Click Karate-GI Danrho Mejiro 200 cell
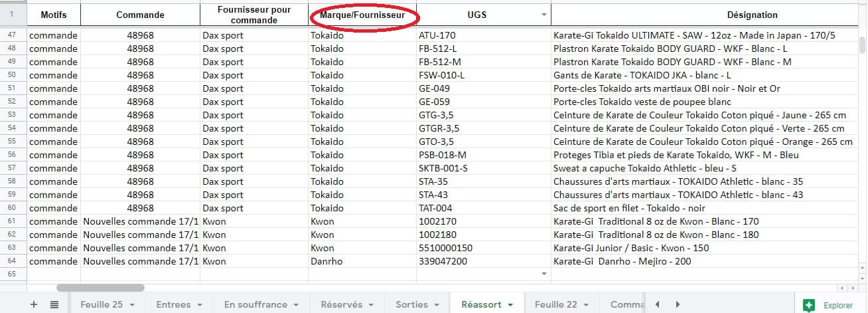This screenshot has width=868, height=313. tap(704, 261)
